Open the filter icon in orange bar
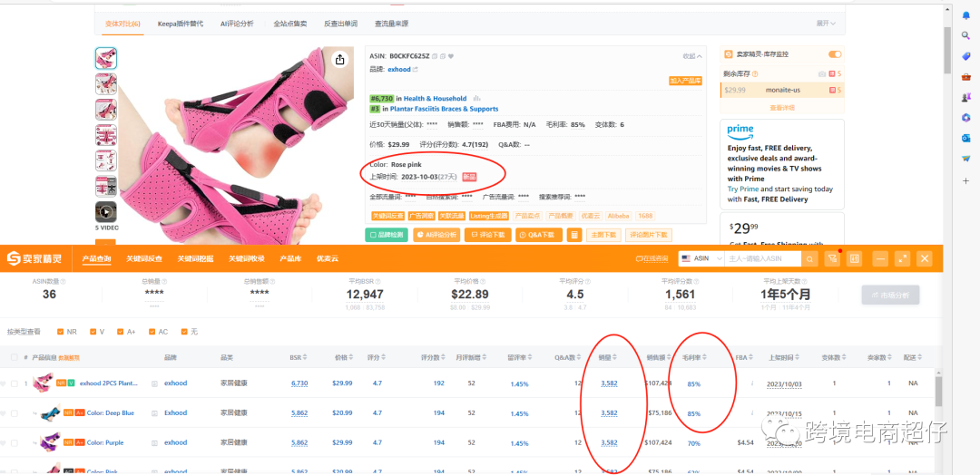Viewport: 980px width, 475px height. pos(832,259)
